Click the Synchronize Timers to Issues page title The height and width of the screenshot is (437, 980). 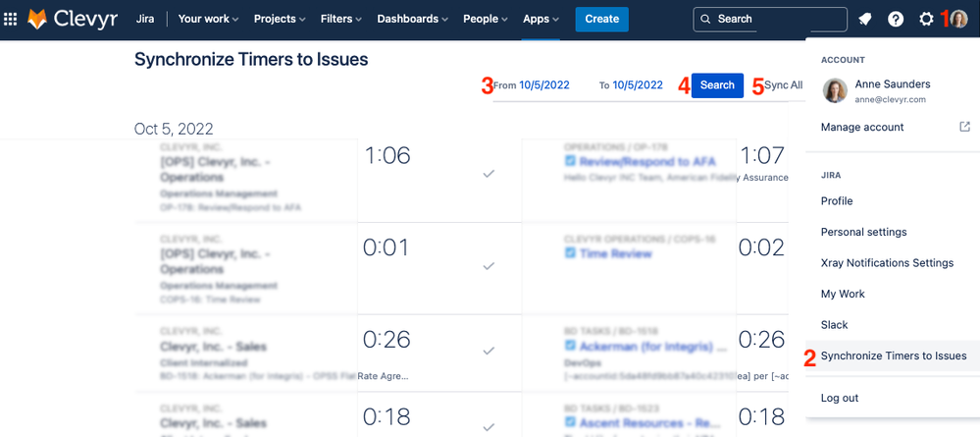coord(251,60)
